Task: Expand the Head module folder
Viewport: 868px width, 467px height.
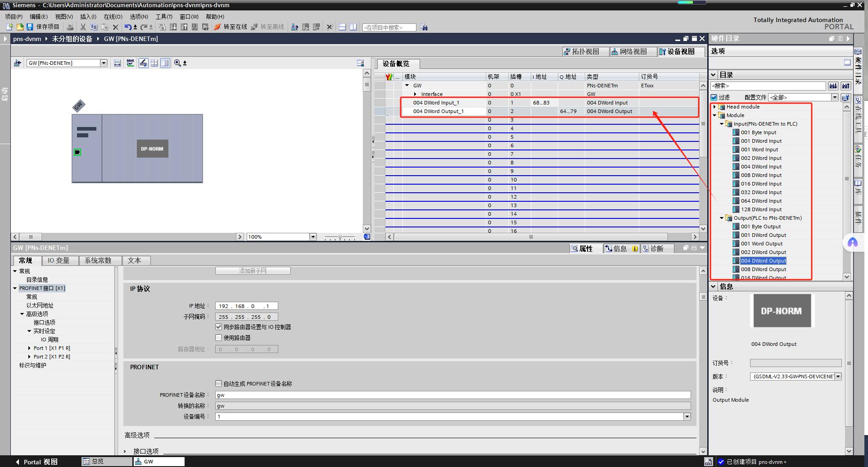Action: (714, 107)
